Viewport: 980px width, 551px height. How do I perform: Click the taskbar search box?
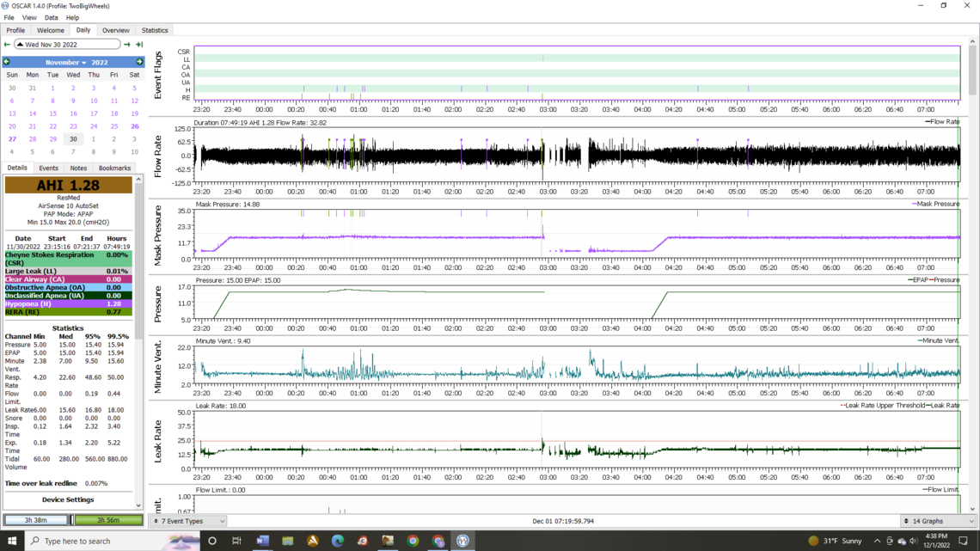pyautogui.click(x=112, y=541)
